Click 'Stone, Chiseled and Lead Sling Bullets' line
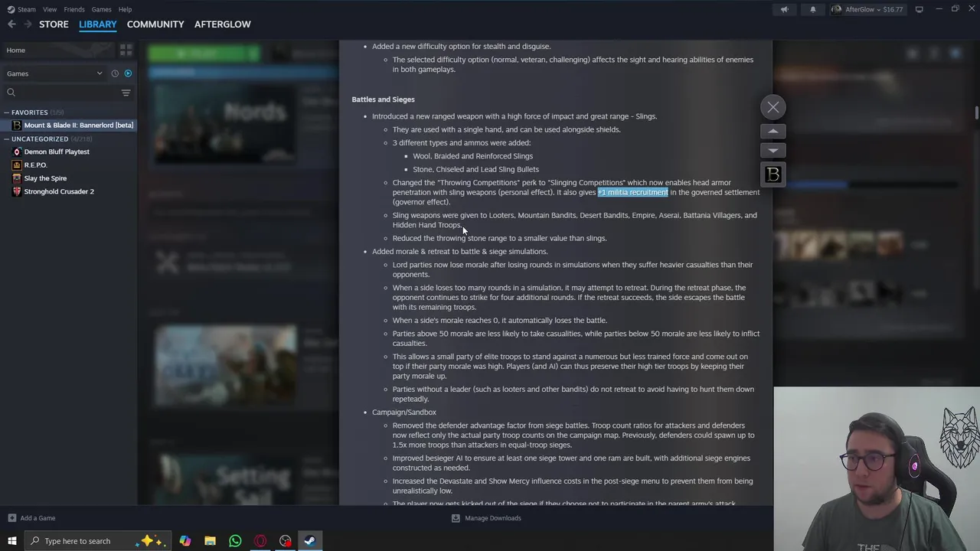980x551 pixels. 475,169
